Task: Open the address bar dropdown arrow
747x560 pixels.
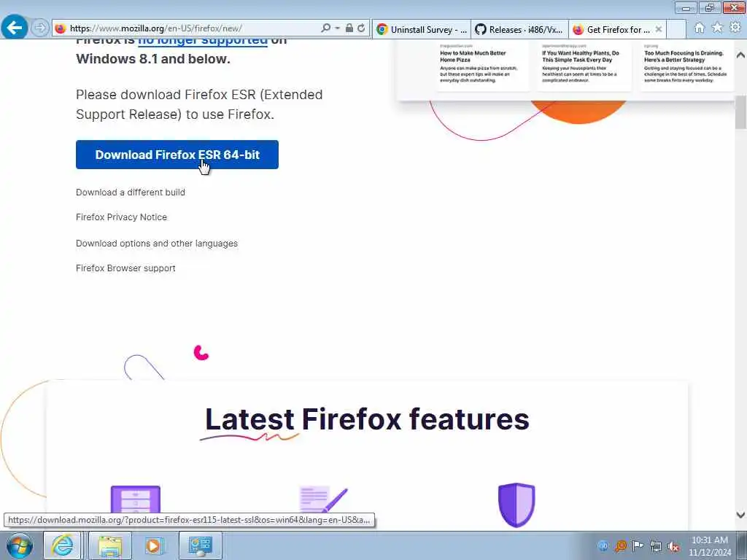Action: [x=337, y=28]
